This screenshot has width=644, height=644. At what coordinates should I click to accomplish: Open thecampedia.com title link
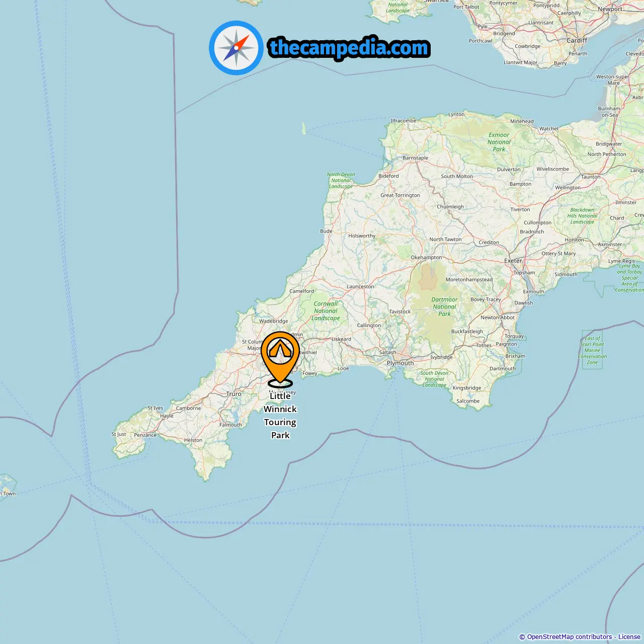point(349,48)
